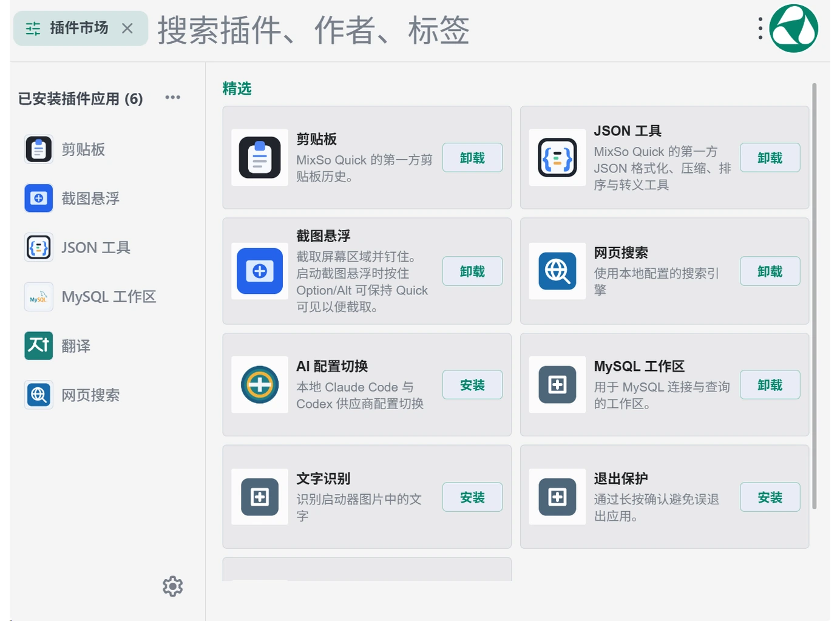Uninstall the 网页搜索 plugin
840x621 pixels.
(x=770, y=271)
